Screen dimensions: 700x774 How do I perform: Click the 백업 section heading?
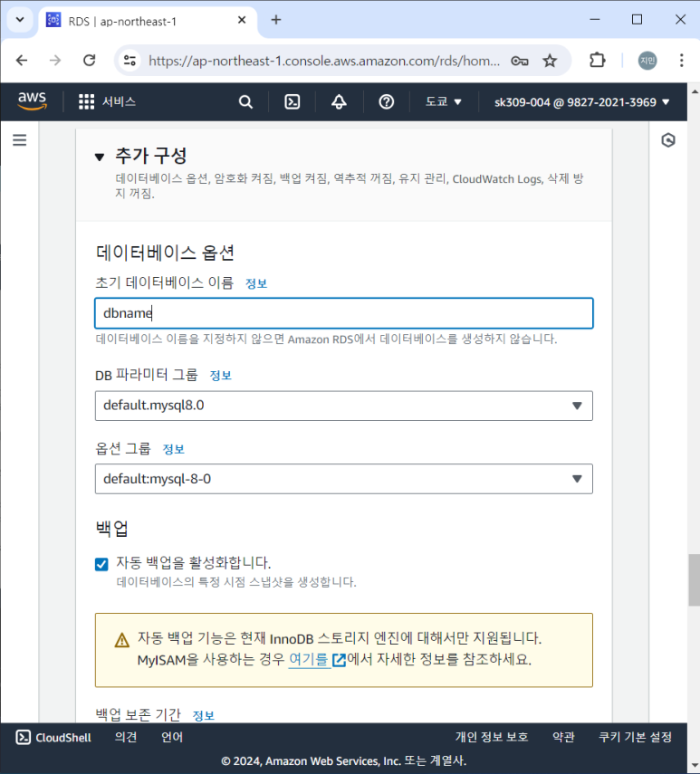(112, 529)
